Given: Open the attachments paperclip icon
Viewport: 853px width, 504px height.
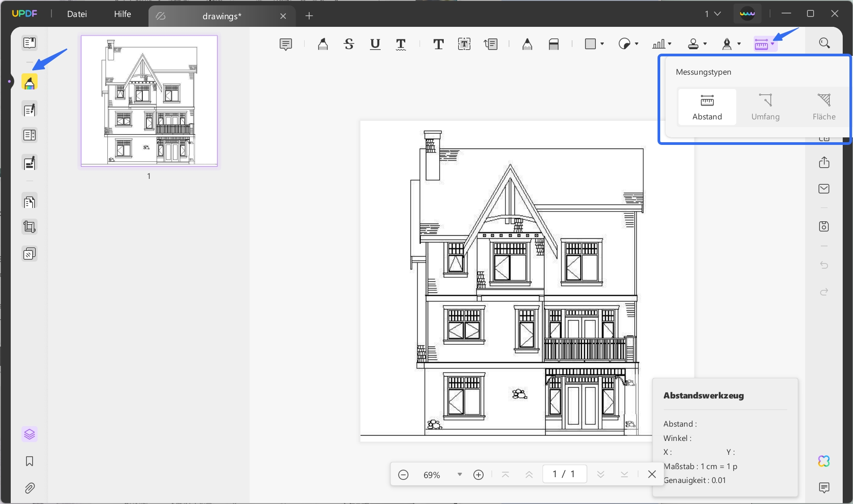Looking at the screenshot, I should pos(30,488).
